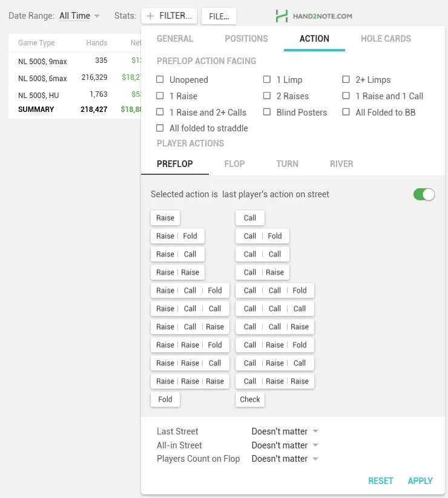Select the Flop street tab
Image resolution: width=448 pixels, height=498 pixels.
click(x=234, y=164)
